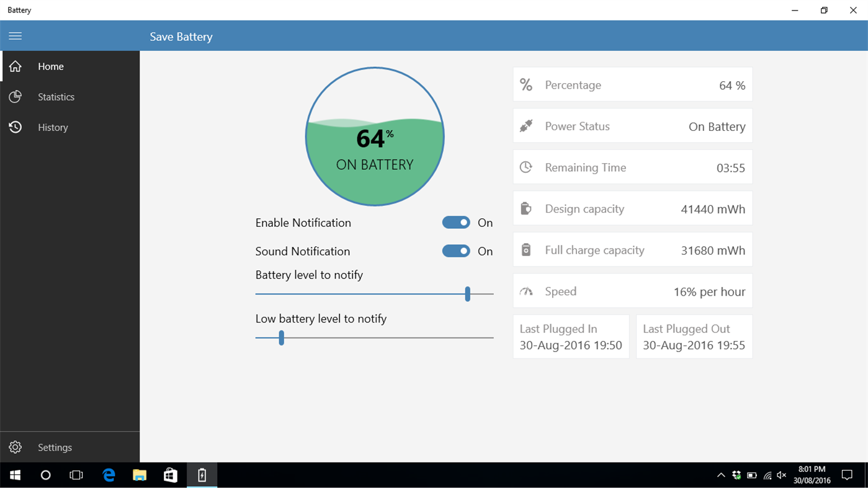Viewport: 868px width, 488px height.
Task: Click the Battery level to notify slider handle
Action: point(468,295)
